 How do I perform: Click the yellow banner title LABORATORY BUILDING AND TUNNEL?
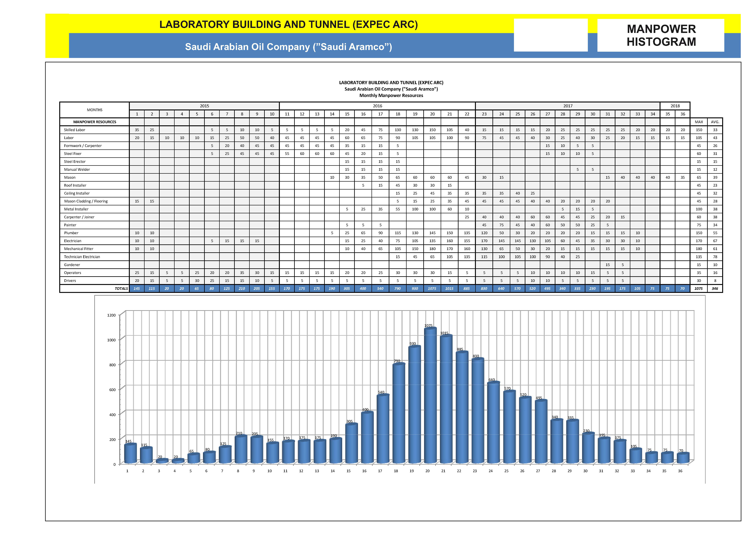point(289,25)
